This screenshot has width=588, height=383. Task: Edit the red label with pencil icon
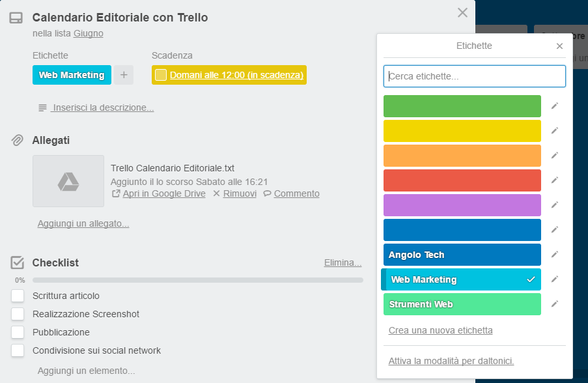click(555, 180)
